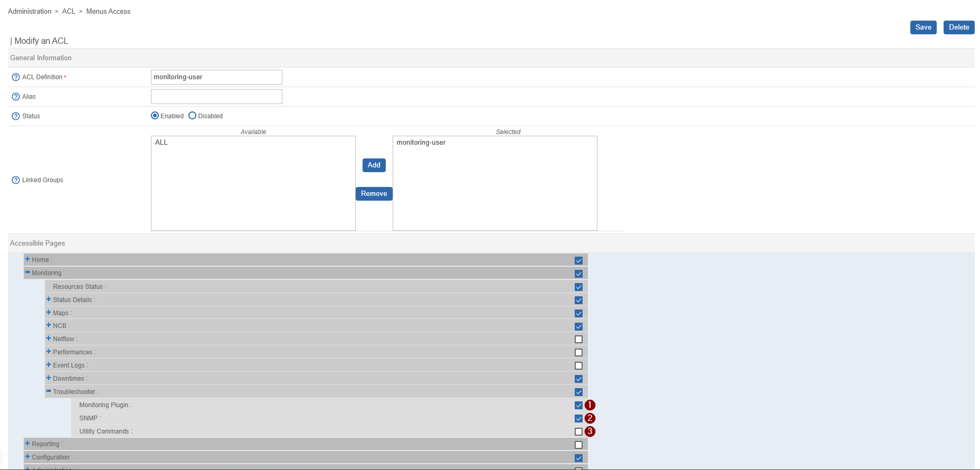980x470 pixels.
Task: Select the Disabled status radio button
Action: tap(193, 116)
